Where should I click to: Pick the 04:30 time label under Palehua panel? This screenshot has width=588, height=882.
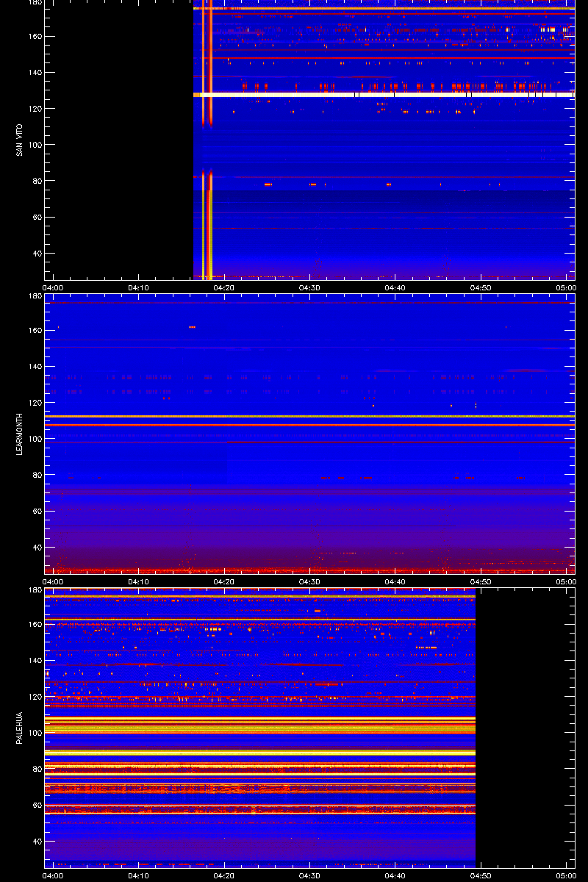[310, 875]
